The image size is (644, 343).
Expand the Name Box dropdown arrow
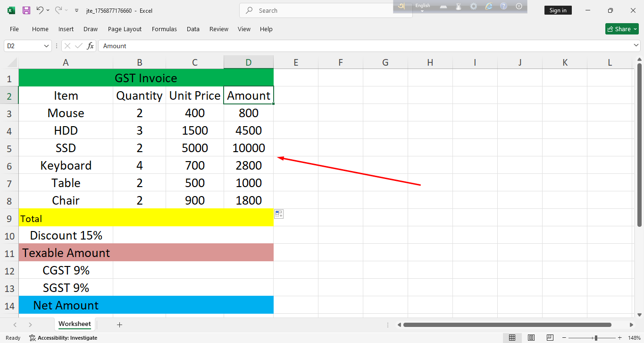(x=46, y=46)
